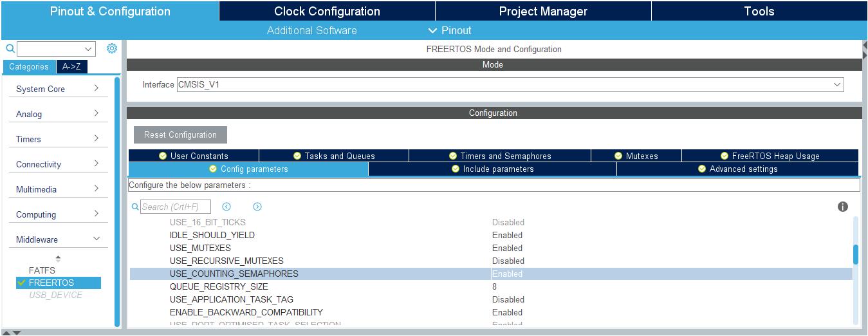Click Disabled value for USE_APPLICATION_TASK_TAG
This screenshot has width=868, height=336.
[x=508, y=299]
